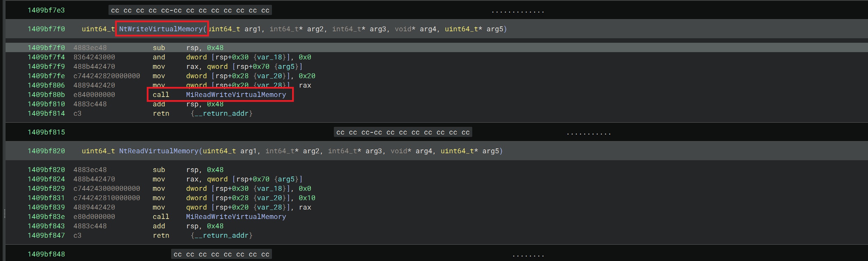Click __return_addr on line 1409bf814

[222, 113]
